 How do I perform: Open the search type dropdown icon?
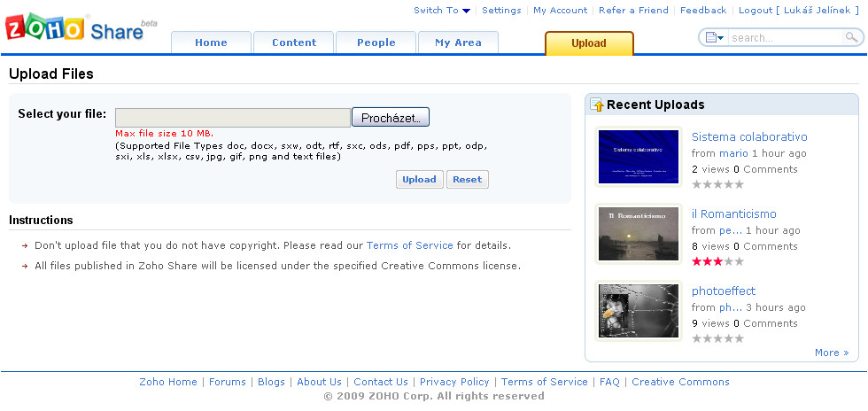(713, 37)
